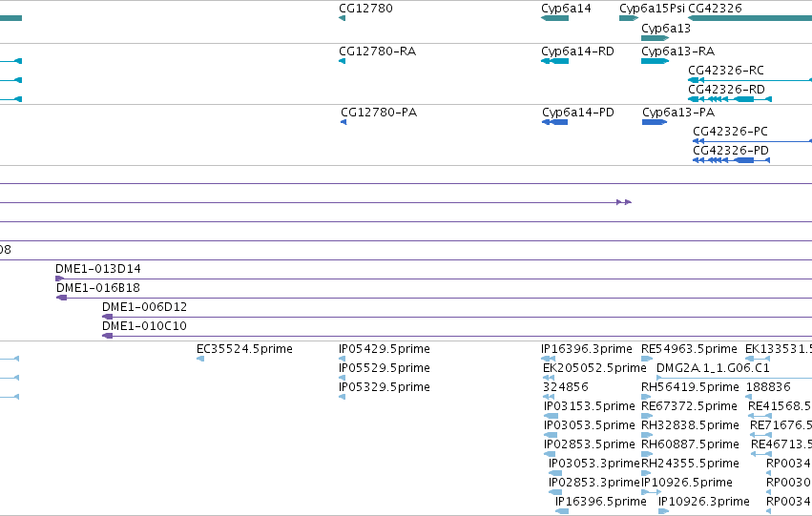Select the Cyp6a13 gene label
The image size is (812, 516).
[x=666, y=29]
